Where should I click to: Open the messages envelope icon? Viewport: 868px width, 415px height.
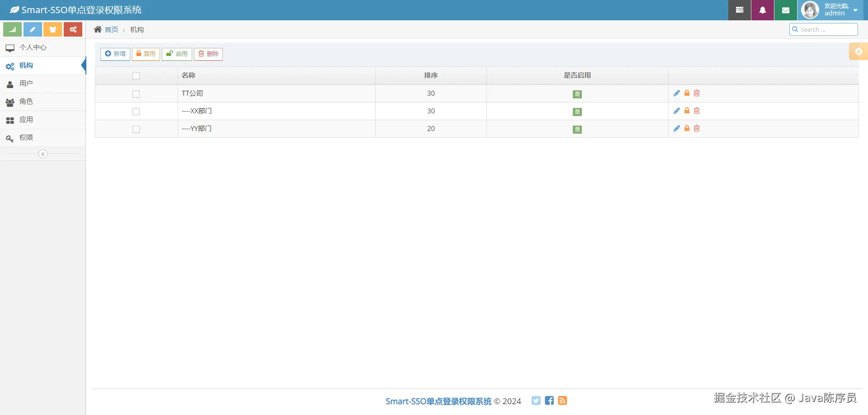(x=786, y=10)
